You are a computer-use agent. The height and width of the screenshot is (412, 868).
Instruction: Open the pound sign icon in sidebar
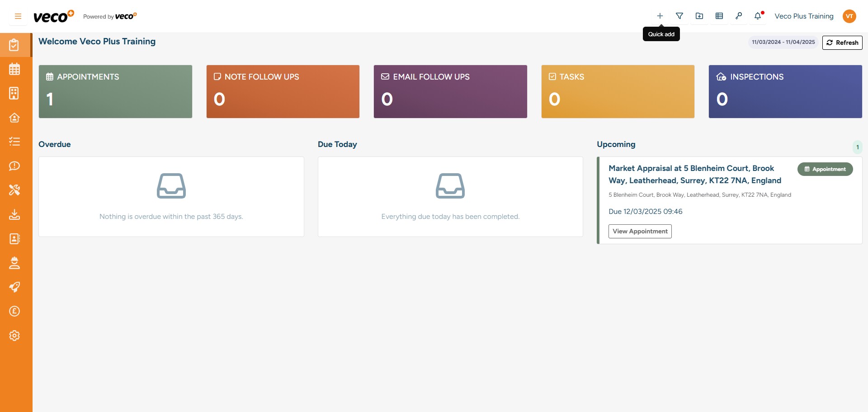tap(14, 311)
